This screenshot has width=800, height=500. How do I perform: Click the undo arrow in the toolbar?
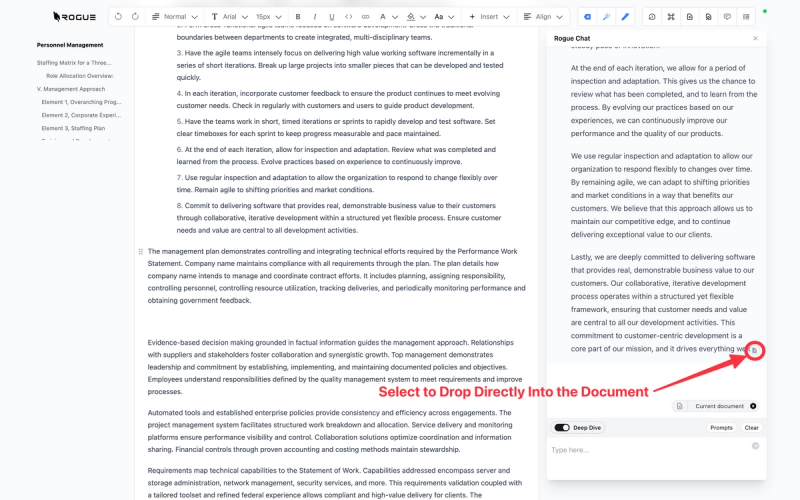click(118, 17)
